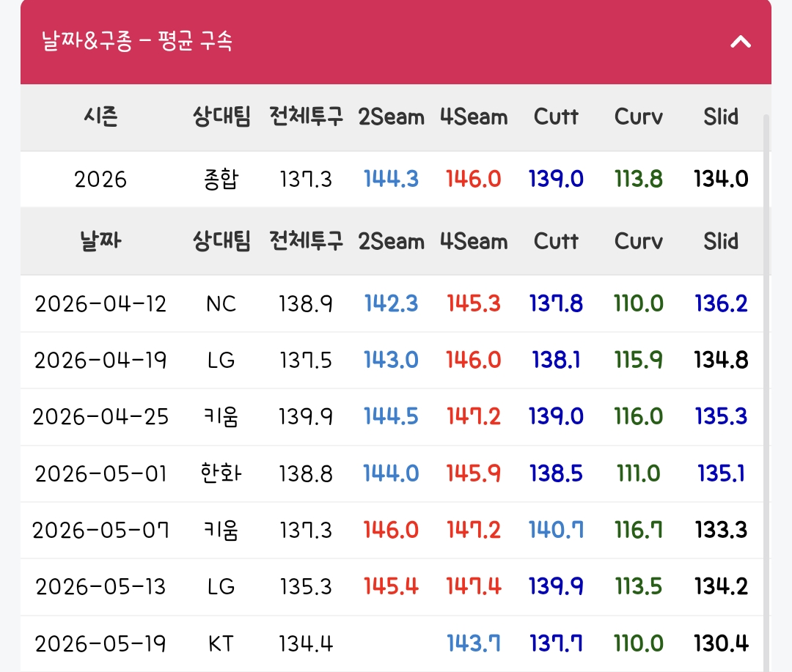Image resolution: width=792 pixels, height=672 pixels.
Task: Select the date 2026-04-19
Action: 100,361
